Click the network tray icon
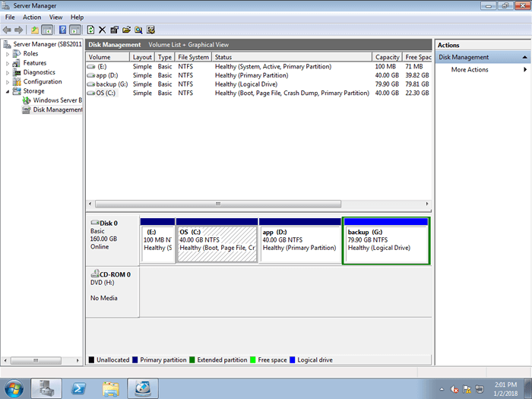The image size is (532, 399). tap(480, 389)
